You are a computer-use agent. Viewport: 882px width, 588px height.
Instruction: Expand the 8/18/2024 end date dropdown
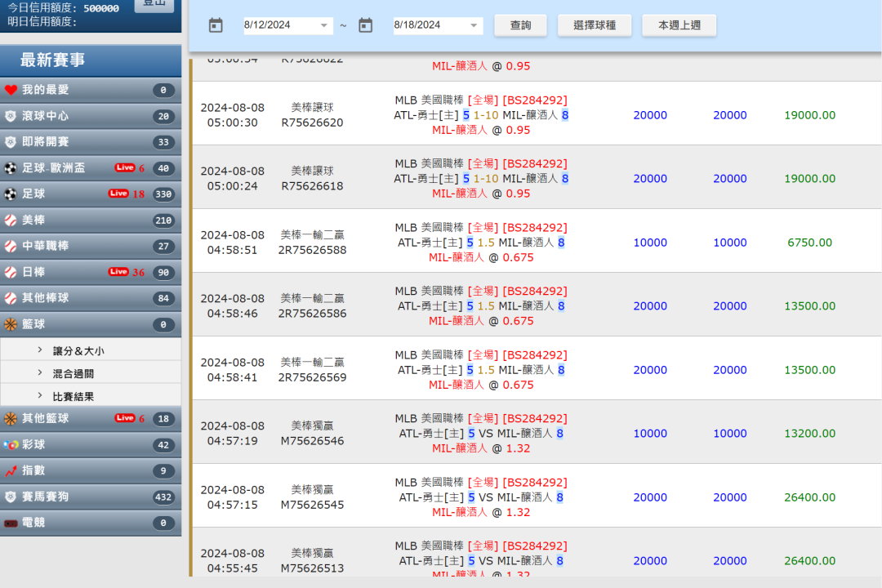point(474,26)
